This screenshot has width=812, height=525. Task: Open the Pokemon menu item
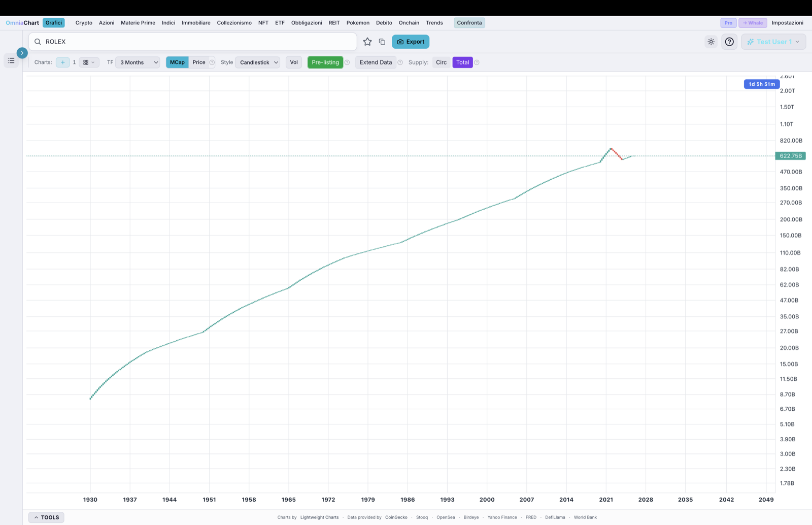(x=358, y=23)
